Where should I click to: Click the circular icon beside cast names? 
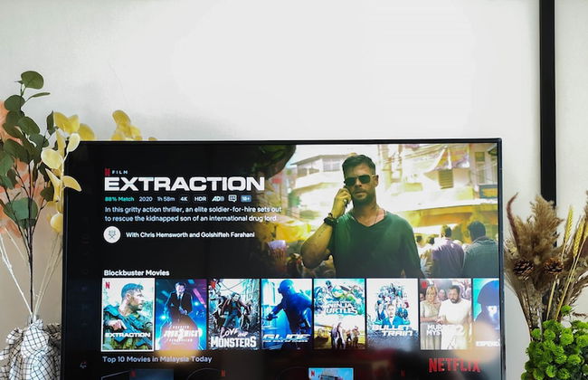coord(112,234)
